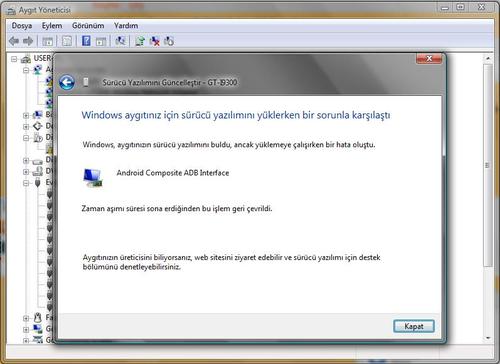Image resolution: width=500 pixels, height=364 pixels.
Task: Toggle the console tree pane toolbar icon
Action: [47, 41]
